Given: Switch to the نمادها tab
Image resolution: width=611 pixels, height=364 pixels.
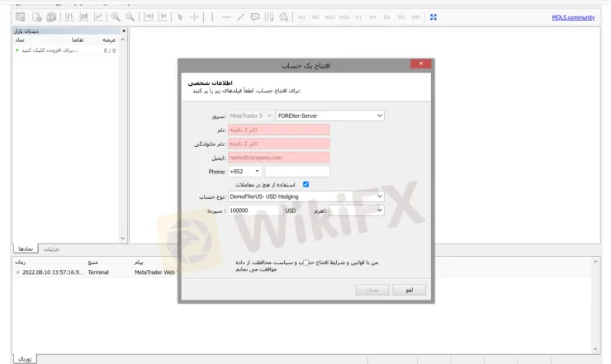Looking at the screenshot, I should (x=26, y=248).
